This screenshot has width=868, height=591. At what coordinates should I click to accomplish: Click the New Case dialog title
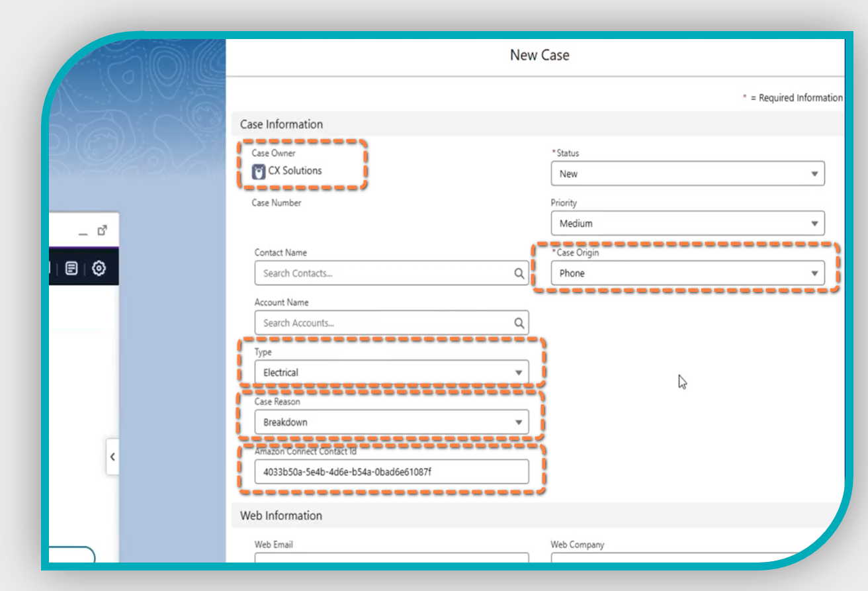(540, 56)
